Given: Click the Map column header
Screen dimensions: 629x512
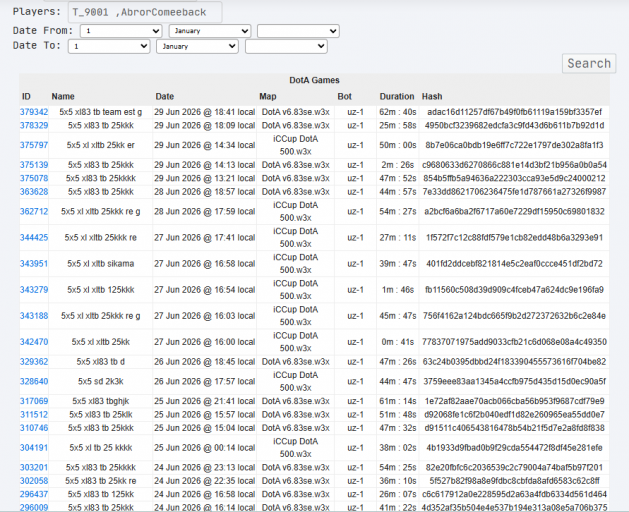Looking at the screenshot, I should click(268, 96).
